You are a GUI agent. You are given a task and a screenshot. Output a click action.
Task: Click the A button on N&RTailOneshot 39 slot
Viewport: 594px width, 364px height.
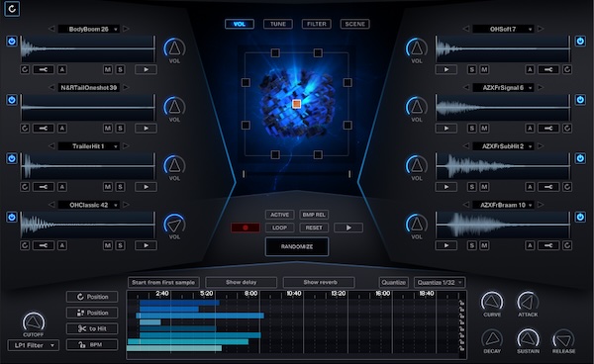(x=62, y=129)
